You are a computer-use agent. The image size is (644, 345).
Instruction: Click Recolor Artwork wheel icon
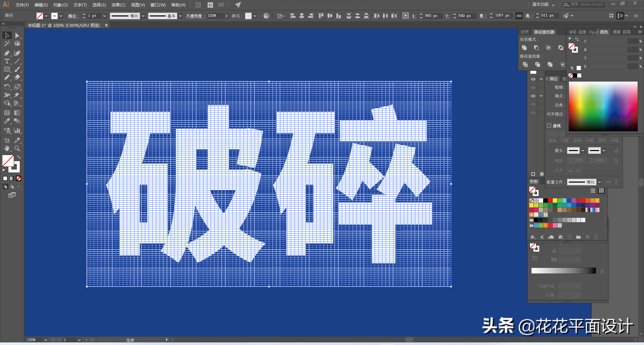tap(266, 16)
